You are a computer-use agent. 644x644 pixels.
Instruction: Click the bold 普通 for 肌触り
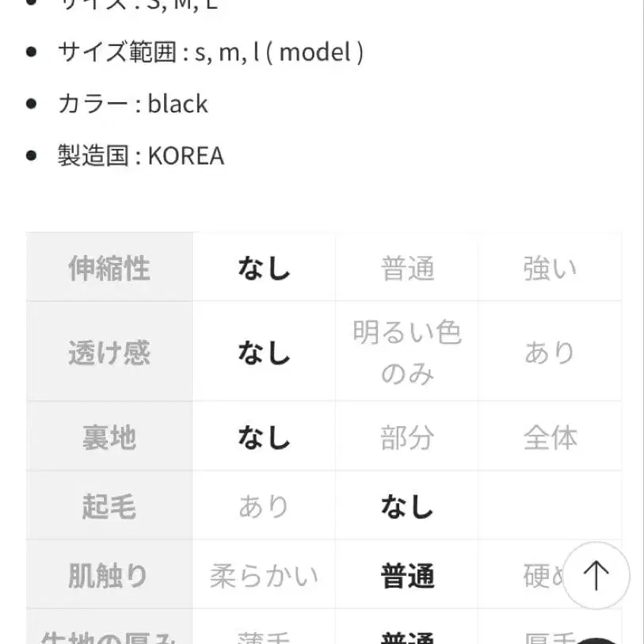406,576
